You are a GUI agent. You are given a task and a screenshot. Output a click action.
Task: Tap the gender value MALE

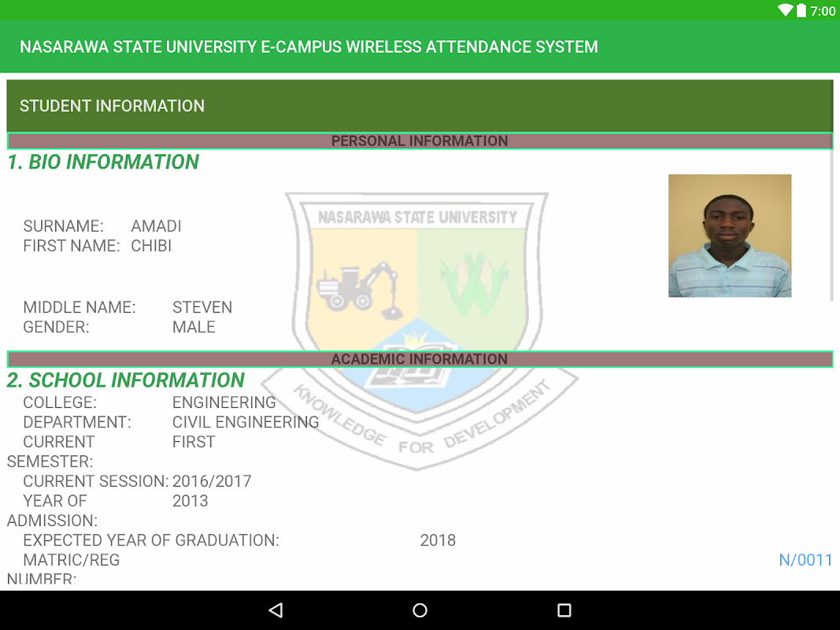point(194,327)
